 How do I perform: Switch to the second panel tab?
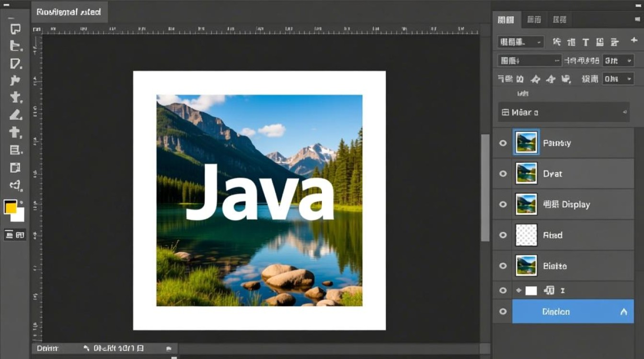click(x=534, y=20)
